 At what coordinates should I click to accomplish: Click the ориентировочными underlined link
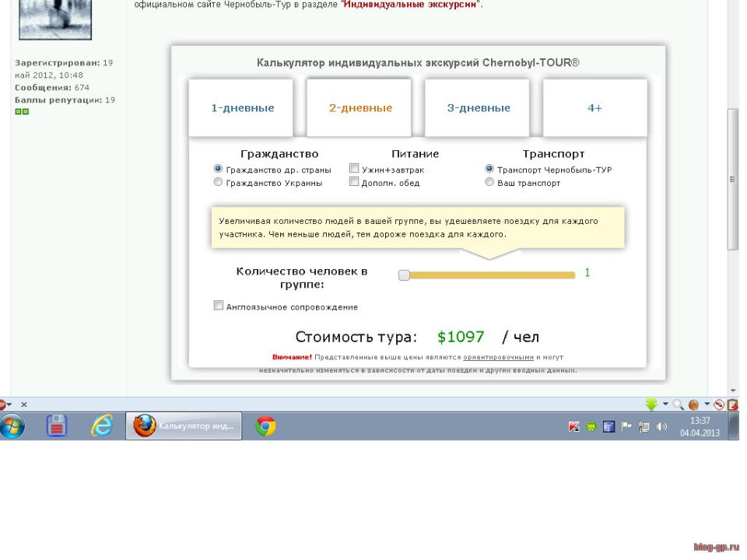pyautogui.click(x=498, y=357)
